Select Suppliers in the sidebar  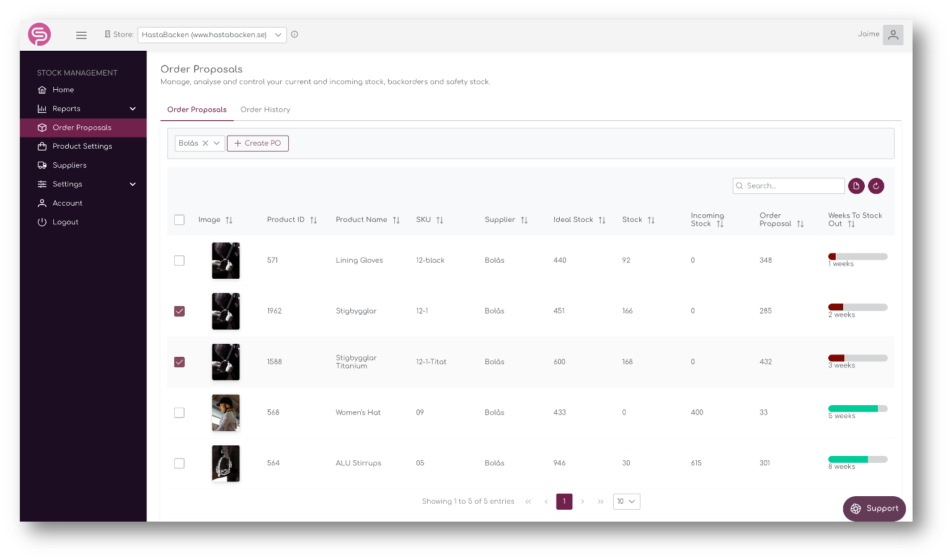69,165
